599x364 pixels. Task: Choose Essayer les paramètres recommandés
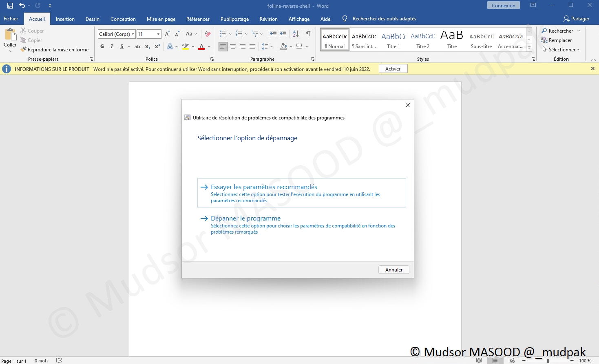pyautogui.click(x=264, y=187)
